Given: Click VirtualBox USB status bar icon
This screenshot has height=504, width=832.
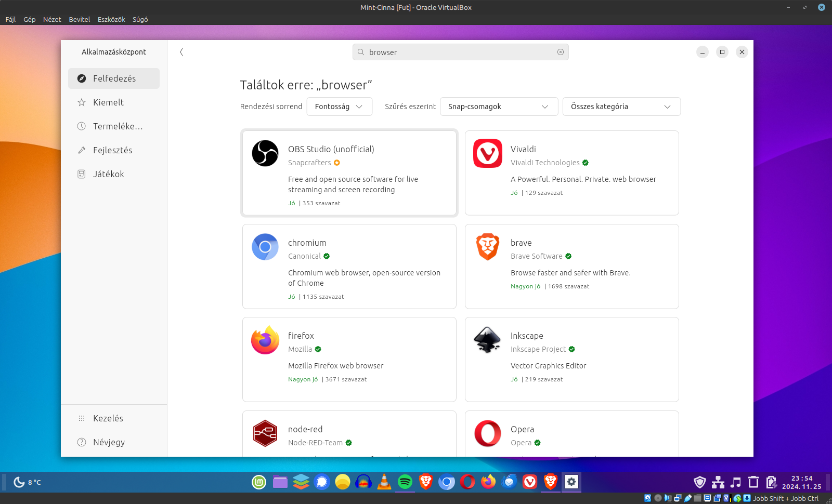Looking at the screenshot, I should tap(688, 498).
